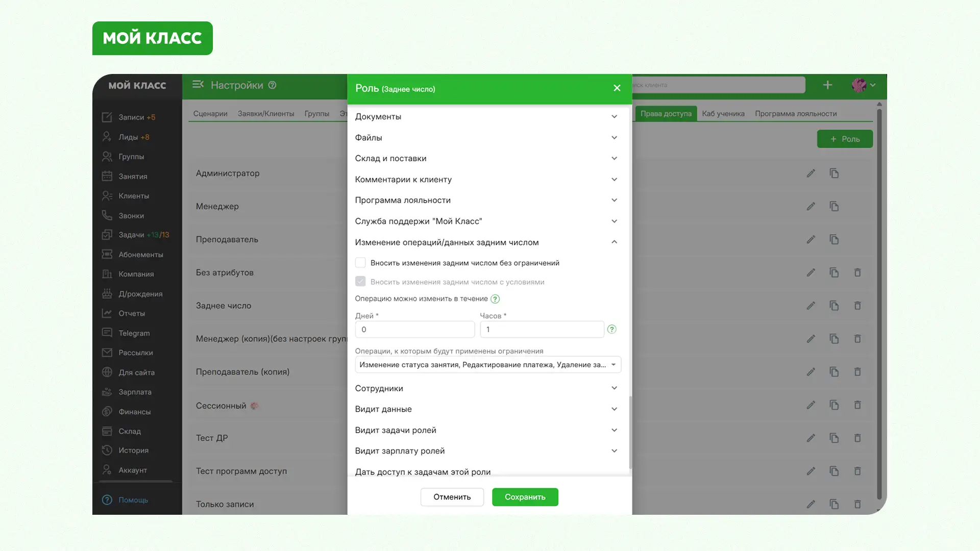980x551 pixels.
Task: Open Финансы section in sidebar
Action: point(134,412)
